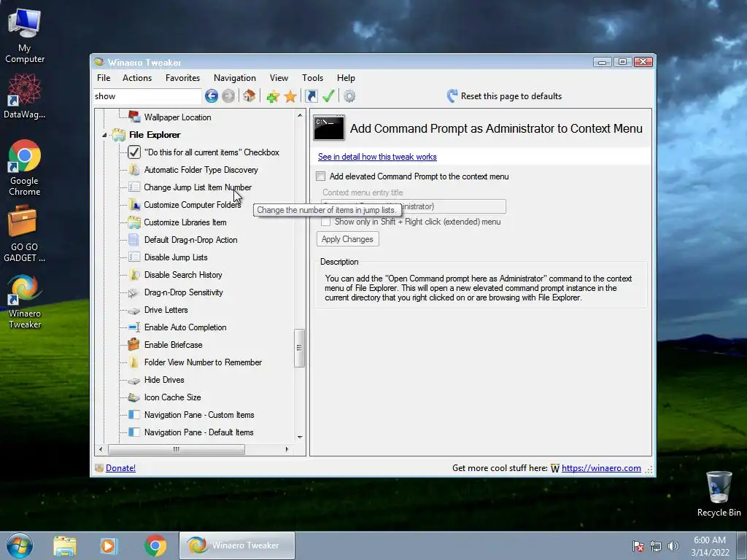Click the green checkmark toolbar icon

pyautogui.click(x=328, y=96)
